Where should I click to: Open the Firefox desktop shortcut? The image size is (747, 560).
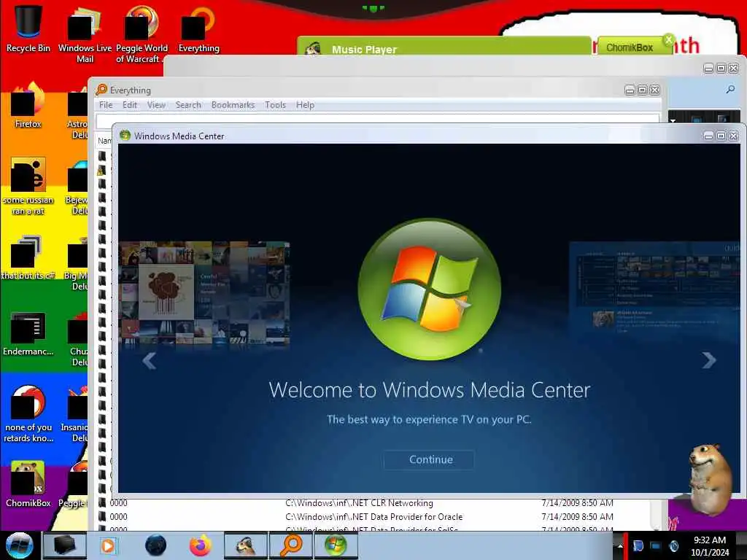click(28, 106)
